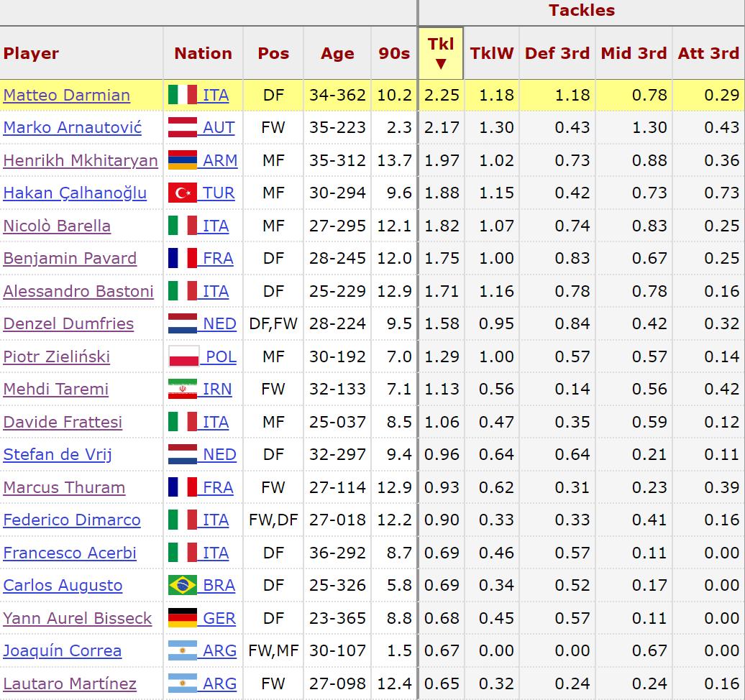745x700 pixels.
Task: Open Denzel Dumfries NED nation link
Action: click(x=219, y=324)
